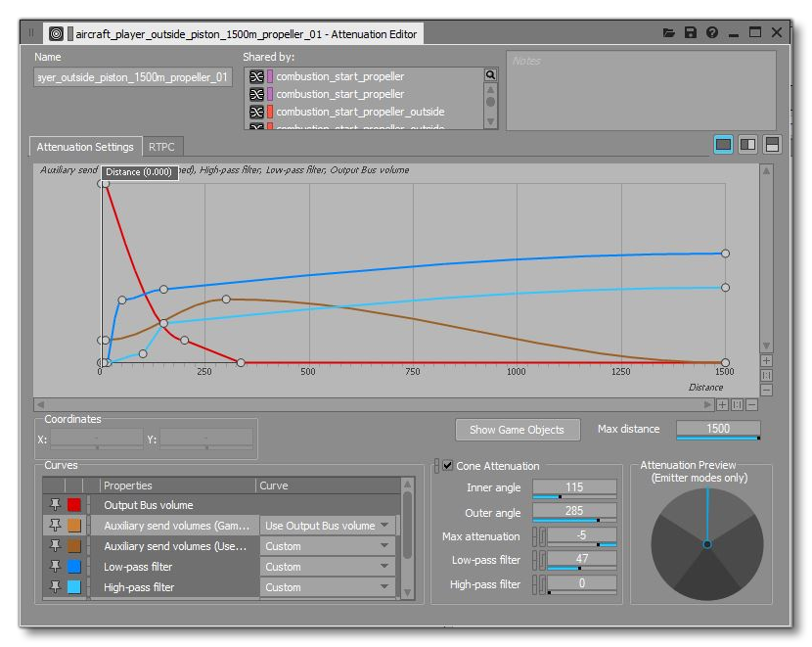The image size is (812, 647).
Task: Zoom in with the plus icon beside the graph
Action: click(x=765, y=359)
